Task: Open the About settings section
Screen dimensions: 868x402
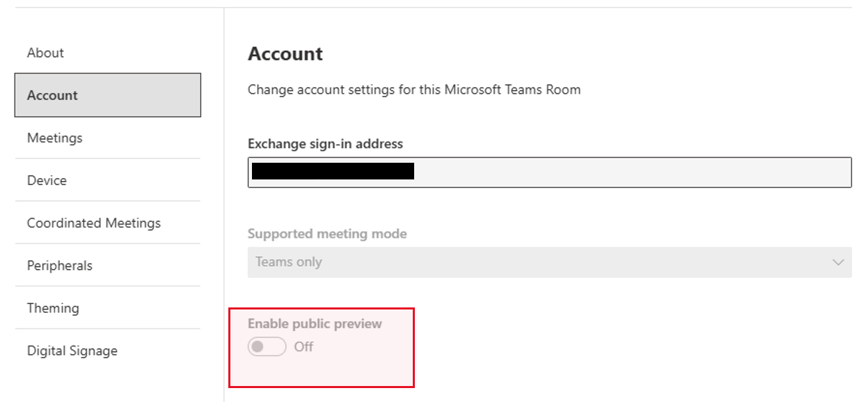Action: click(45, 53)
